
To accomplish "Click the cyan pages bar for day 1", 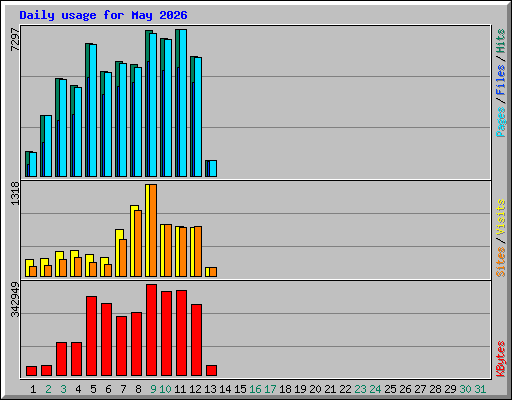I will coord(33,165).
